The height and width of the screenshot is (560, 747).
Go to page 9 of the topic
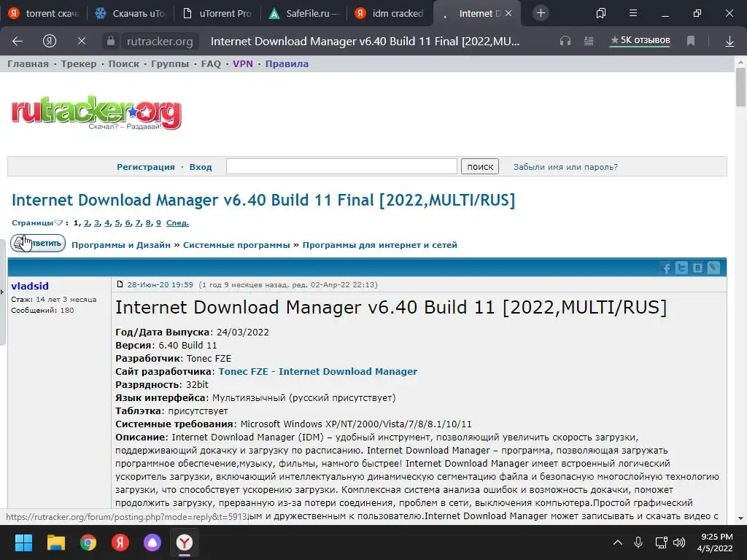click(158, 223)
